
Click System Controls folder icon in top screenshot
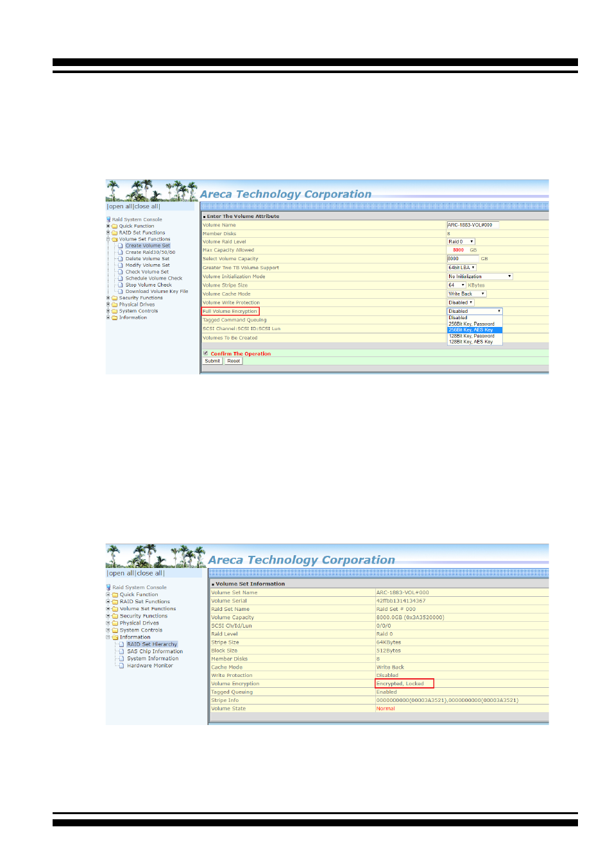click(115, 311)
